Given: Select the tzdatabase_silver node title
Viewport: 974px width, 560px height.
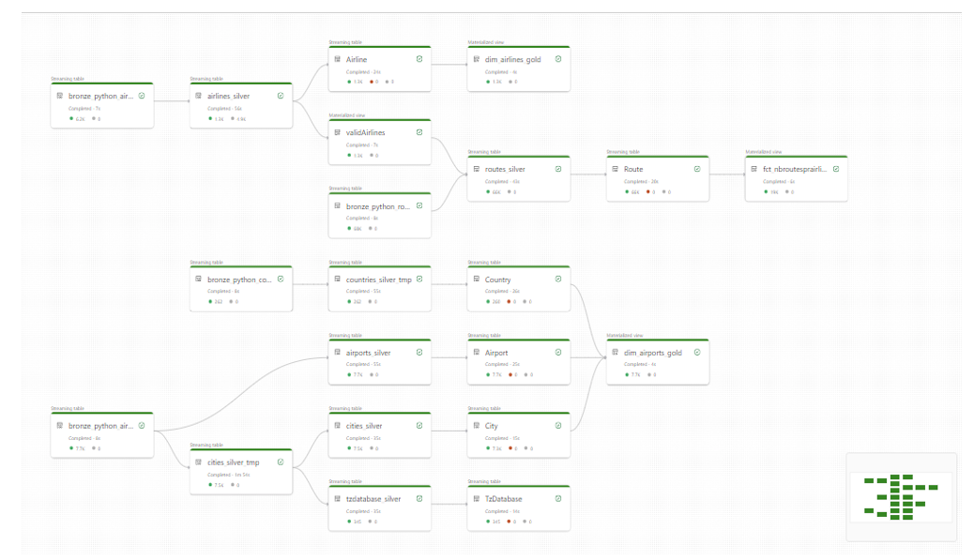Looking at the screenshot, I should 373,498.
